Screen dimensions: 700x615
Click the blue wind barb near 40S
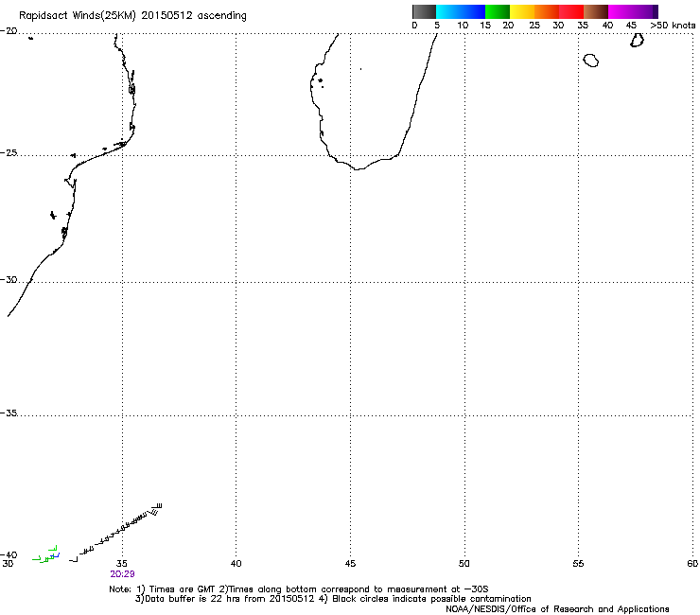click(56, 555)
